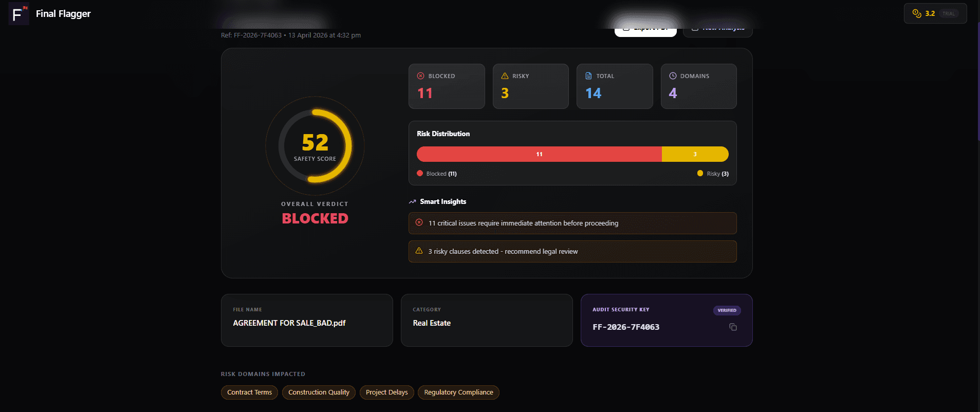The image size is (980, 412).
Task: Select the Regulatory Compliance domain chip
Action: [458, 392]
